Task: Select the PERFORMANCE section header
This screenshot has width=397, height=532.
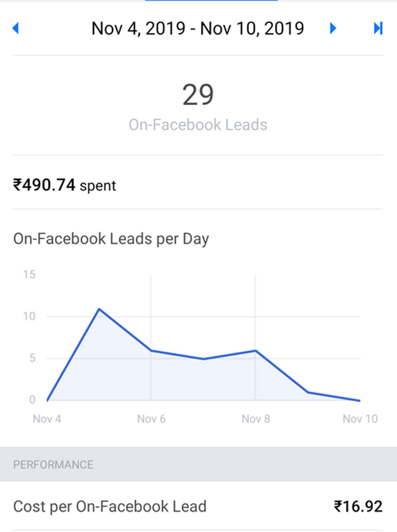Action: 53,465
